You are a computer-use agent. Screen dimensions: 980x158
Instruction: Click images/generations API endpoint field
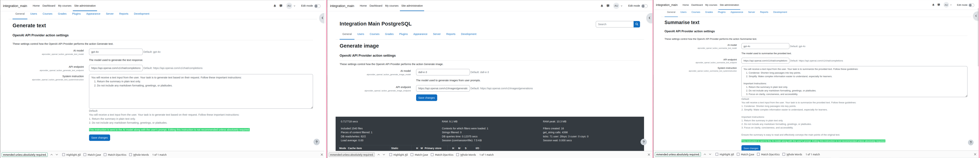click(443, 88)
